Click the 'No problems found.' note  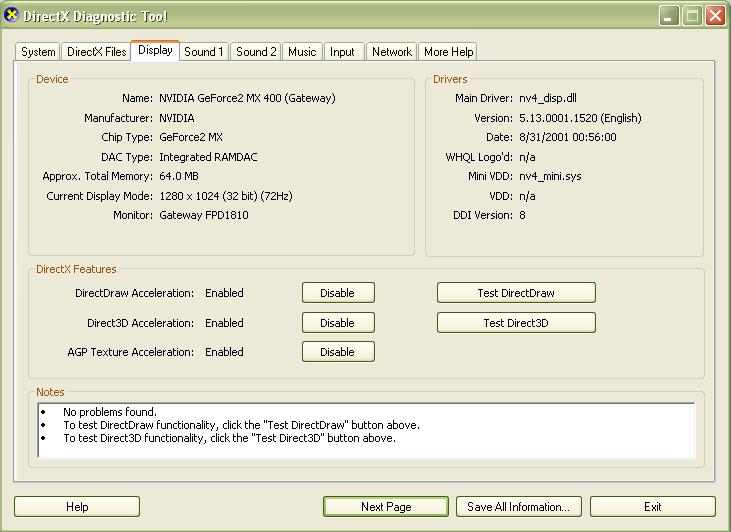click(x=110, y=412)
